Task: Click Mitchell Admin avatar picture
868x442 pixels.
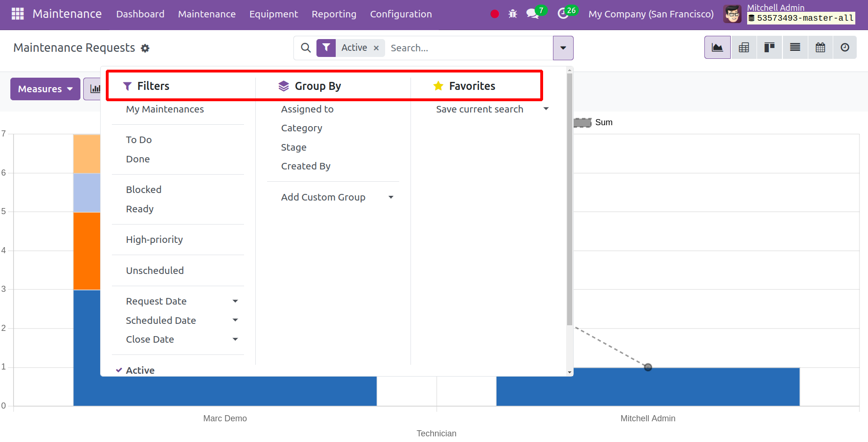Action: click(x=733, y=14)
